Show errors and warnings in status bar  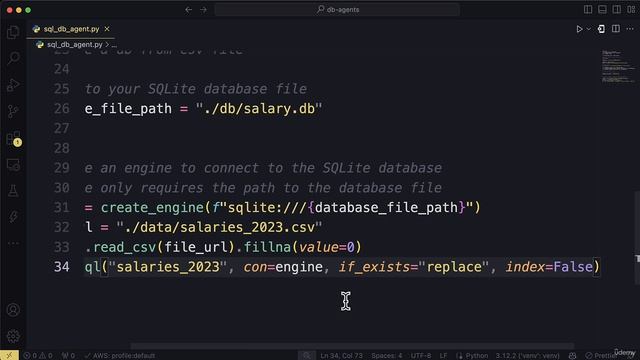click(38, 356)
